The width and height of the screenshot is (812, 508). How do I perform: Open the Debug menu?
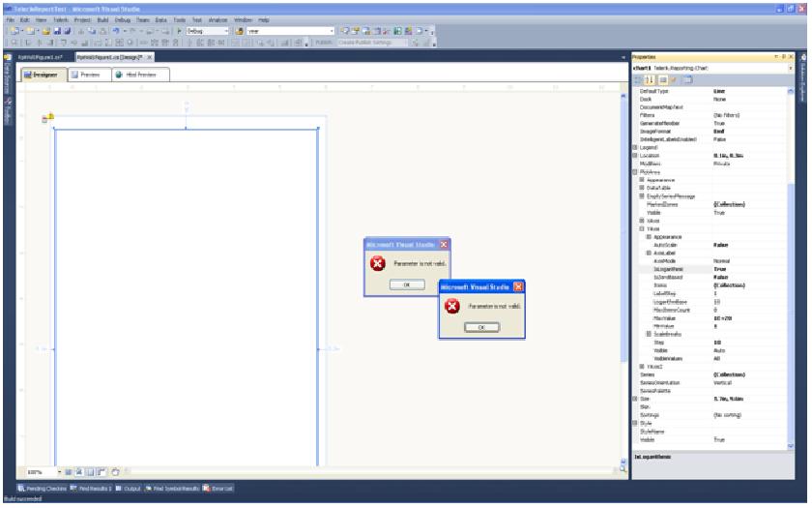click(x=122, y=19)
